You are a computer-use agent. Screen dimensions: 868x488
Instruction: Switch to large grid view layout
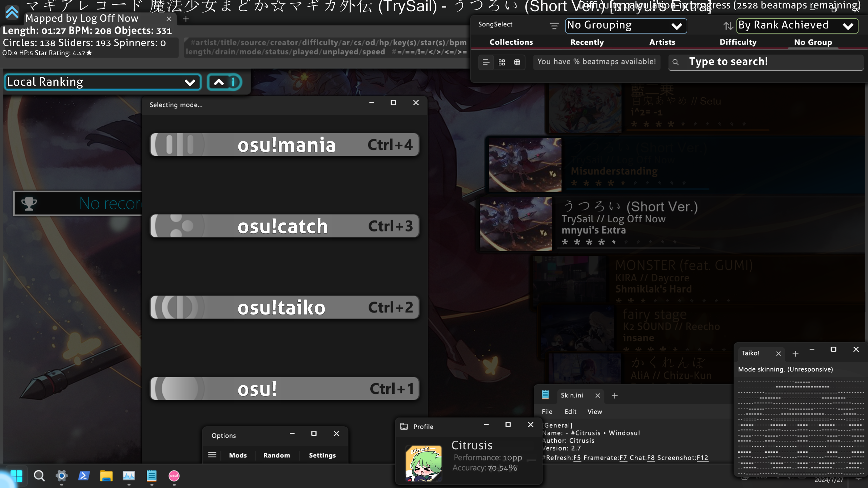point(502,62)
